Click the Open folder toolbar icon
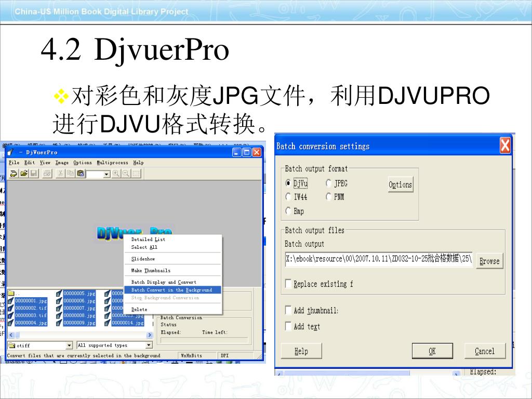Screen dimensions: 532x399 tap(24, 174)
